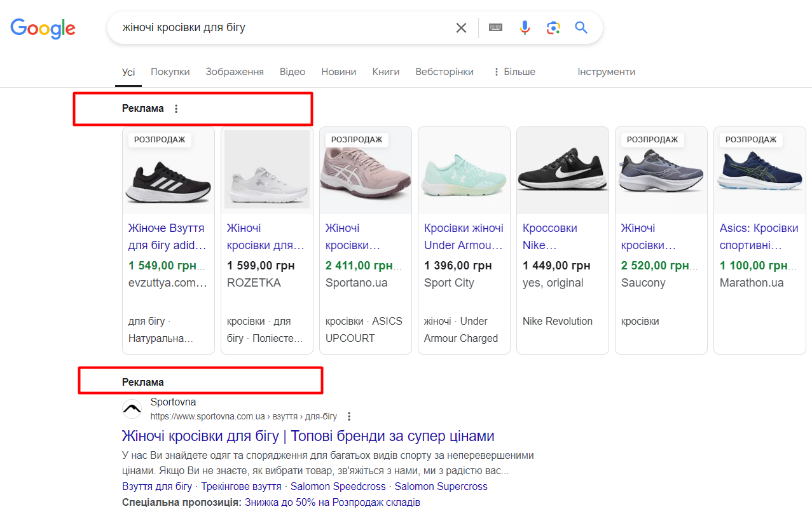Open the Знижка до 50% promotion link
The image size is (812, 516).
pos(332,503)
